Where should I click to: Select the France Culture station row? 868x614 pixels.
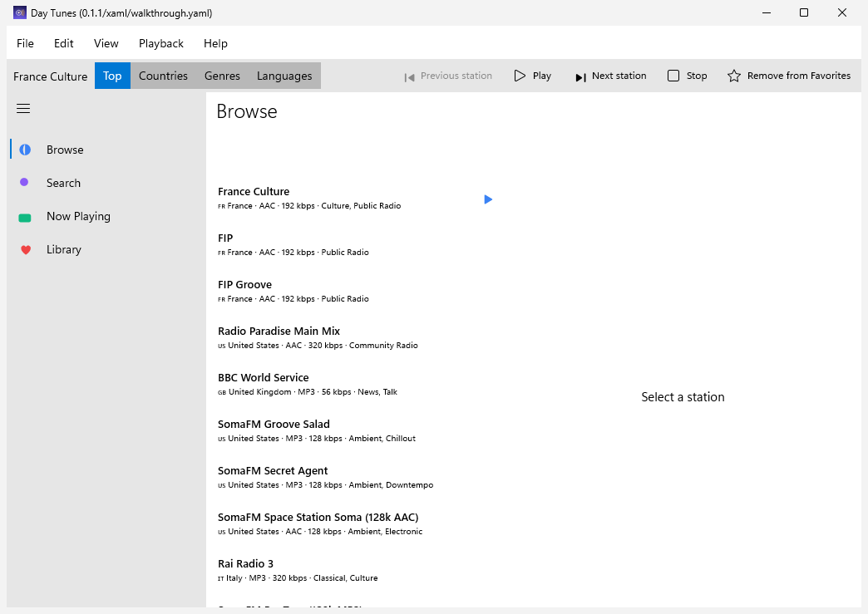pyautogui.click(x=355, y=198)
